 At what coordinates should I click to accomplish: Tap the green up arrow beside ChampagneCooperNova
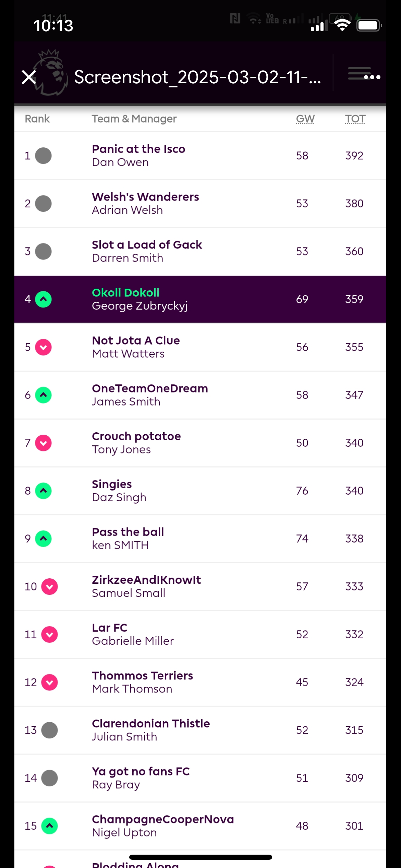[50, 826]
